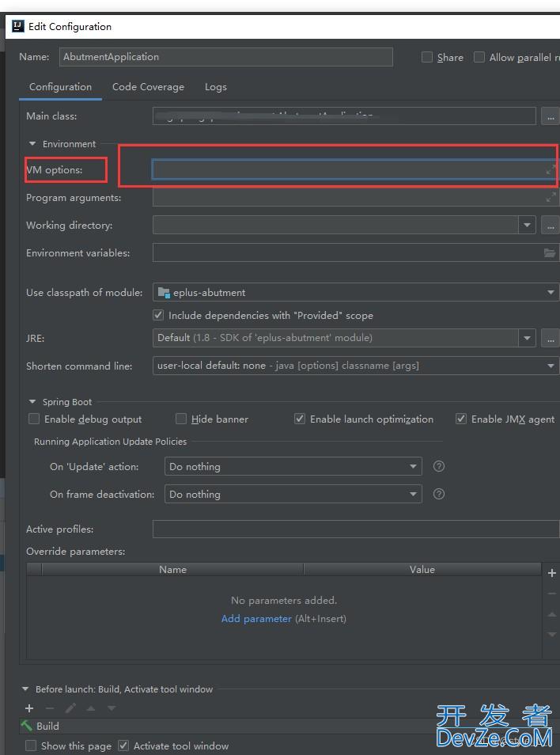Open the Environment variables folder icon
This screenshot has width=560, height=755.
tap(550, 253)
